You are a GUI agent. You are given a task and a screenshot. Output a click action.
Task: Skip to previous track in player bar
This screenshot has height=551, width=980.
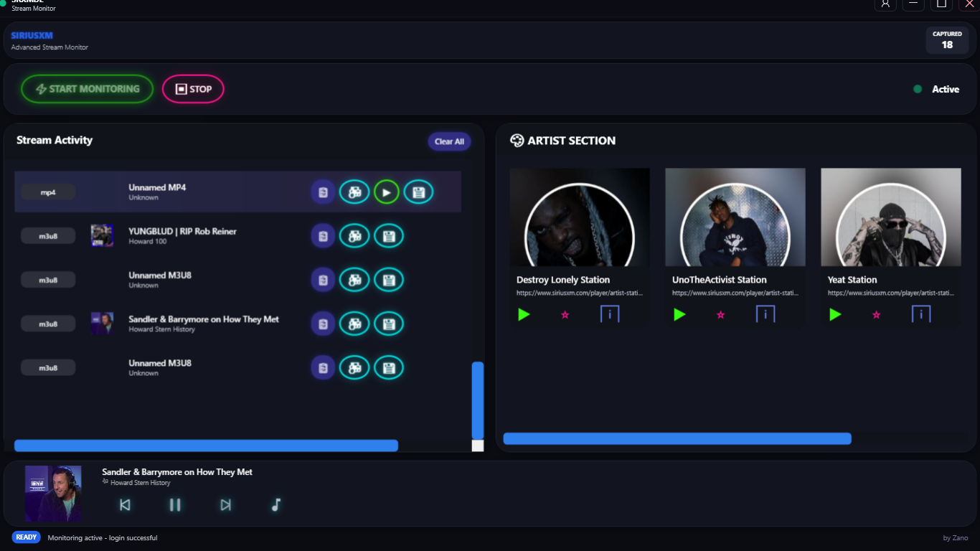[x=125, y=505]
